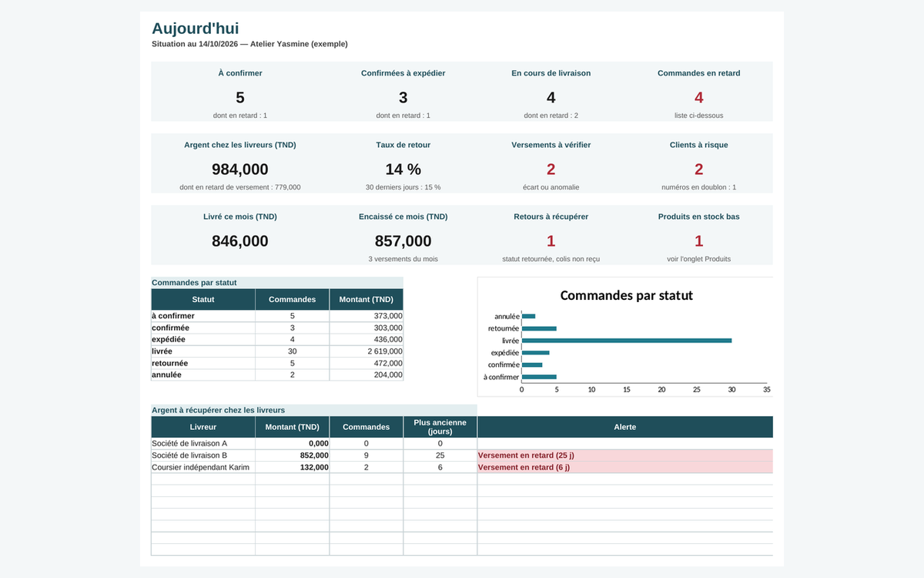924x578 pixels.
Task: Click the "14 %" return rate value
Action: tap(403, 170)
